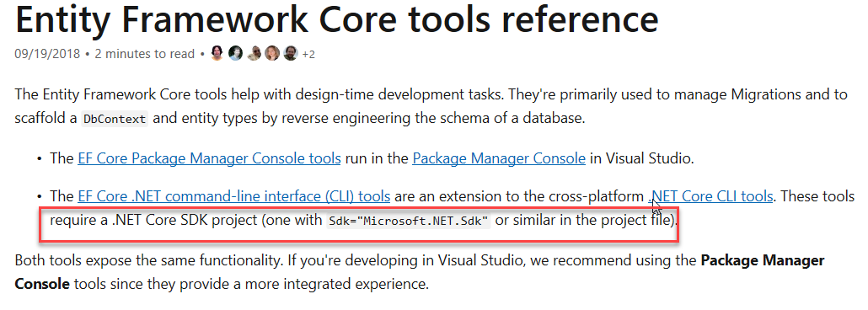Screen dimensions: 868x310
Task: Open the second contributor avatar with dark green background
Action: pos(235,53)
